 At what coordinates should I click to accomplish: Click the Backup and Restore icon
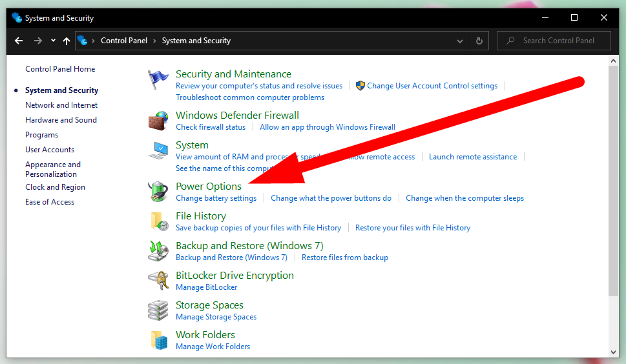158,251
